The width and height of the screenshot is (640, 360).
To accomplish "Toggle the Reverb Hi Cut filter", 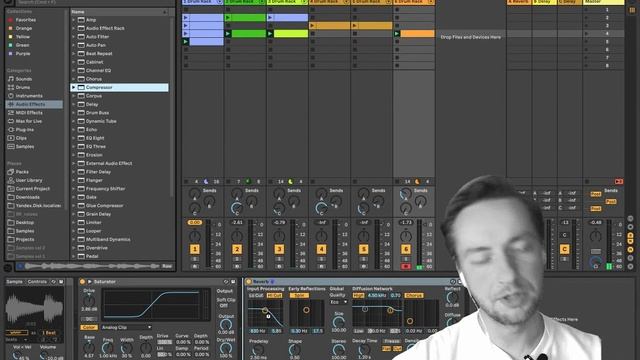I will click(x=274, y=295).
